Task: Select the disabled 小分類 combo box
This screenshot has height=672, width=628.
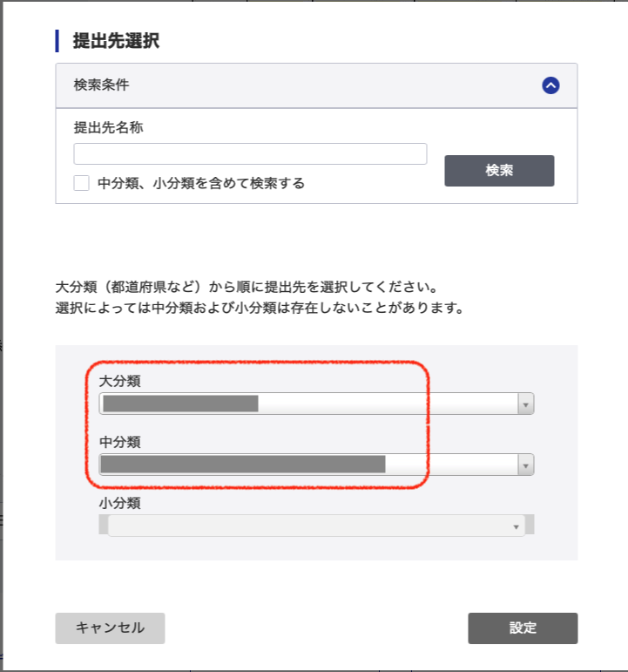Action: [x=316, y=526]
